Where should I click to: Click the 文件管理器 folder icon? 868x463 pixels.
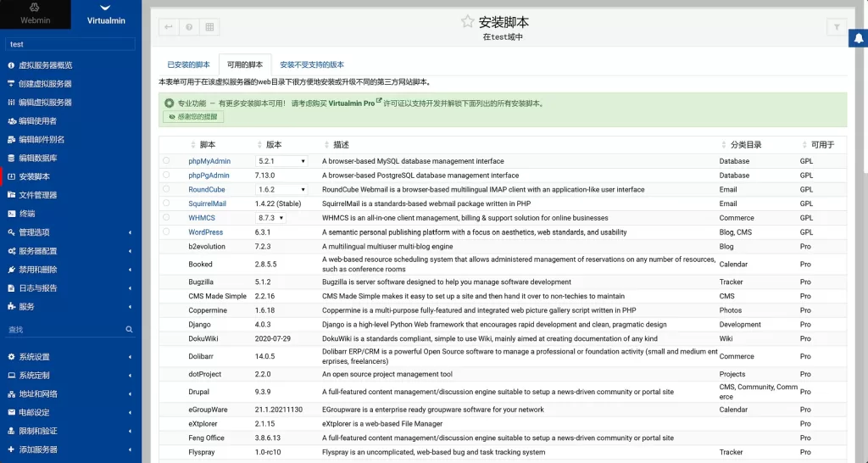[11, 195]
